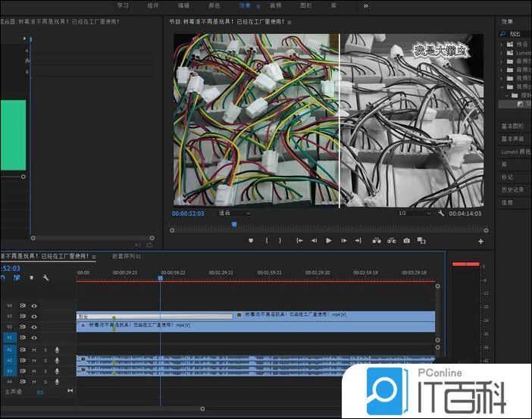Viewport: 532px width, 419px height.
Task: Open timeline display settings wrench
Action: (45, 278)
